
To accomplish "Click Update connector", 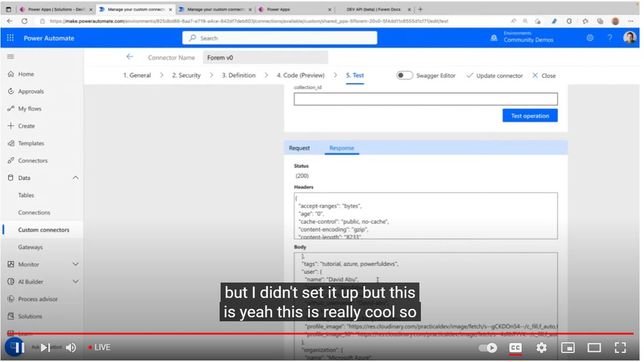I will click(494, 76).
